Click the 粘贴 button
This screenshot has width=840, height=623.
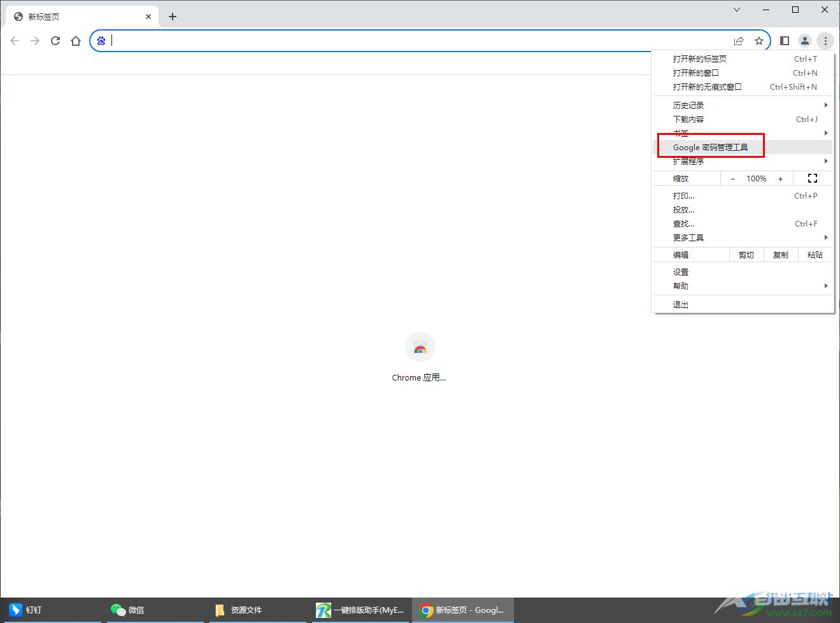point(815,255)
